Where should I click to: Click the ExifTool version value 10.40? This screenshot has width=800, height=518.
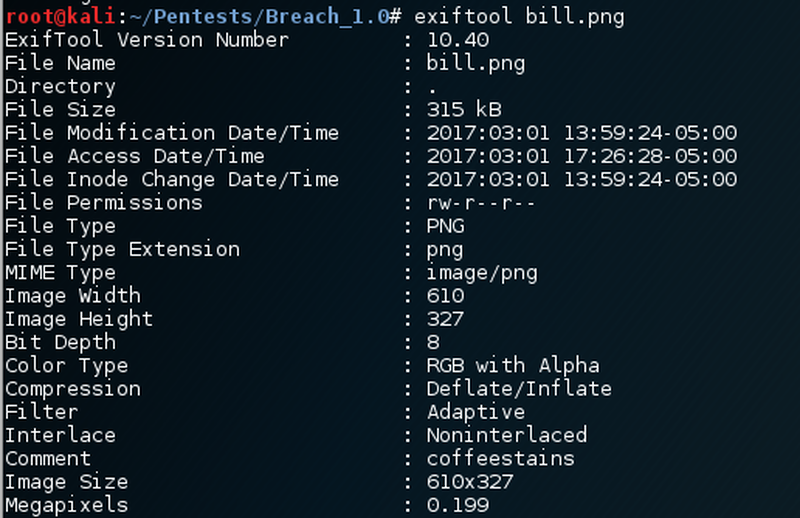coord(457,40)
